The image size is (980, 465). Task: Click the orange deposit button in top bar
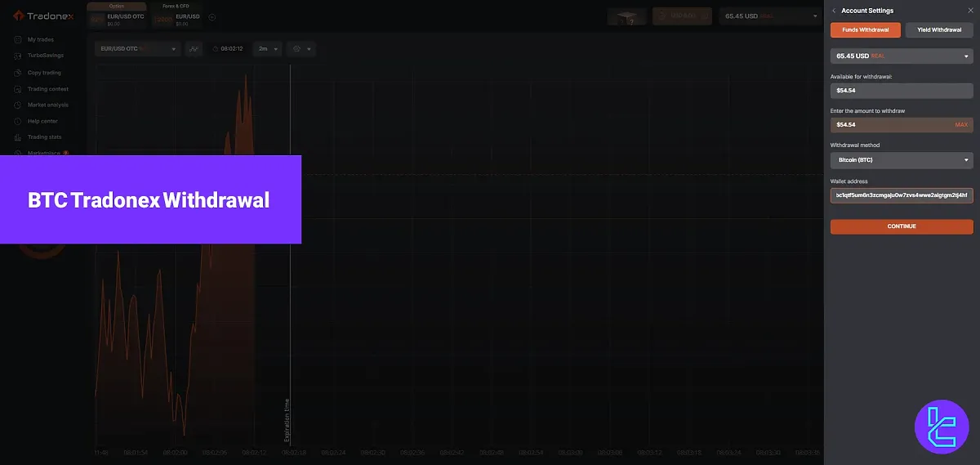(x=681, y=16)
